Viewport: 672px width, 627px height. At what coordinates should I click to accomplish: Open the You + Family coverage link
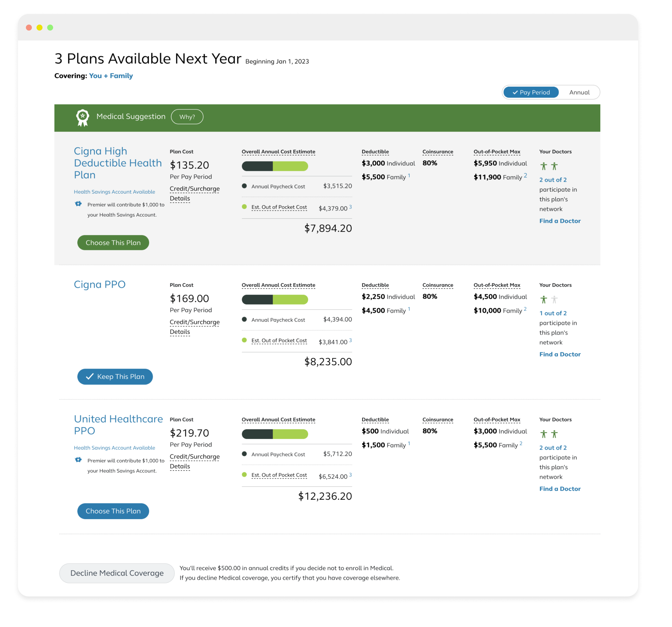pyautogui.click(x=111, y=76)
